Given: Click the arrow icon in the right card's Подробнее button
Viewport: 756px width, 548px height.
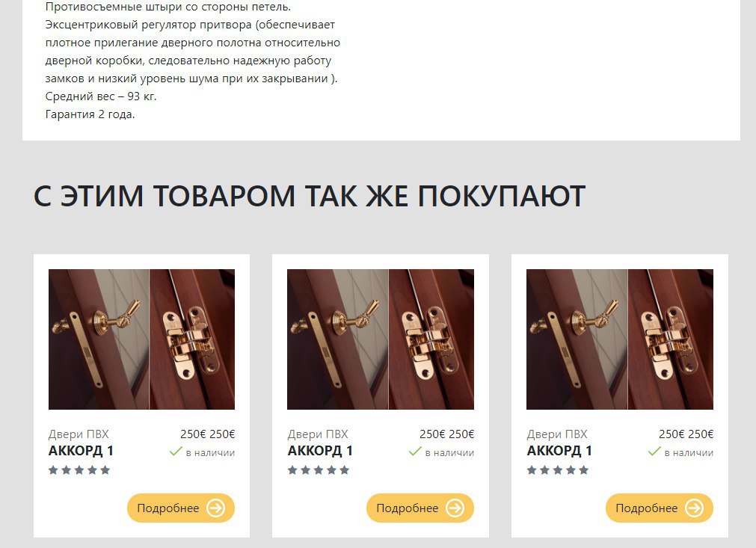Looking at the screenshot, I should click(x=694, y=508).
